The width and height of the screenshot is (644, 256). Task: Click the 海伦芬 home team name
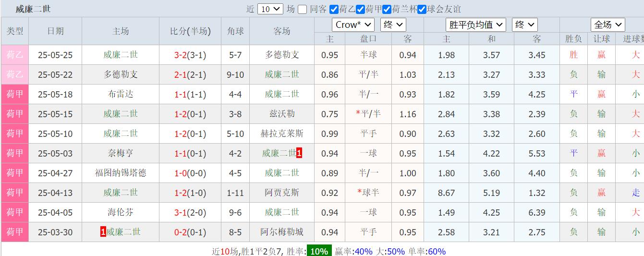pos(121,212)
